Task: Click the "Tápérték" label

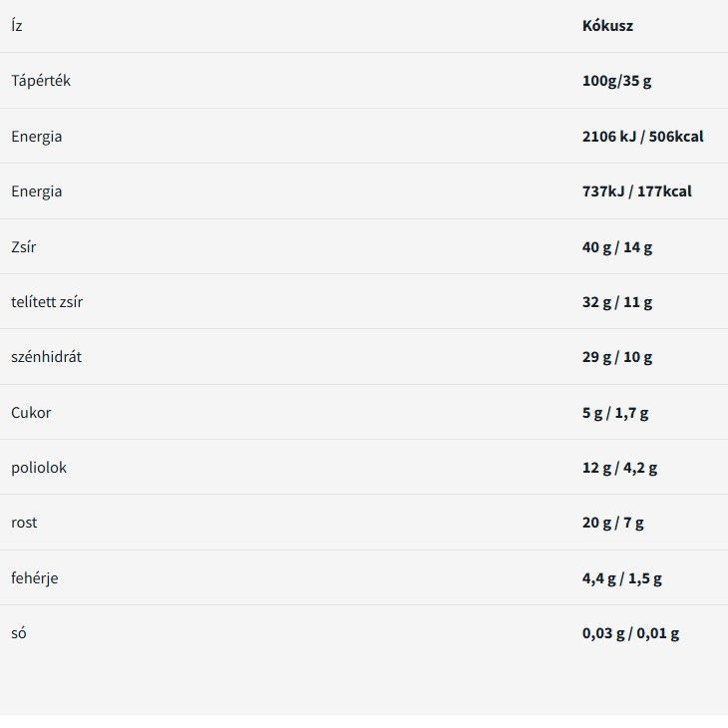Action: click(x=41, y=81)
